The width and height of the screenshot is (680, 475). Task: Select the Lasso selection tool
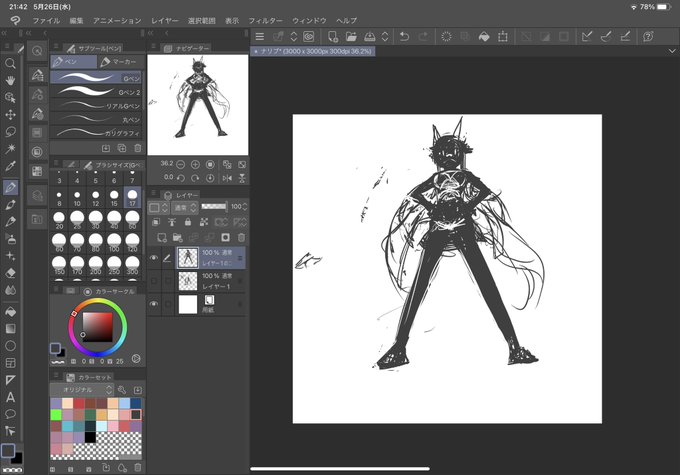click(x=10, y=131)
